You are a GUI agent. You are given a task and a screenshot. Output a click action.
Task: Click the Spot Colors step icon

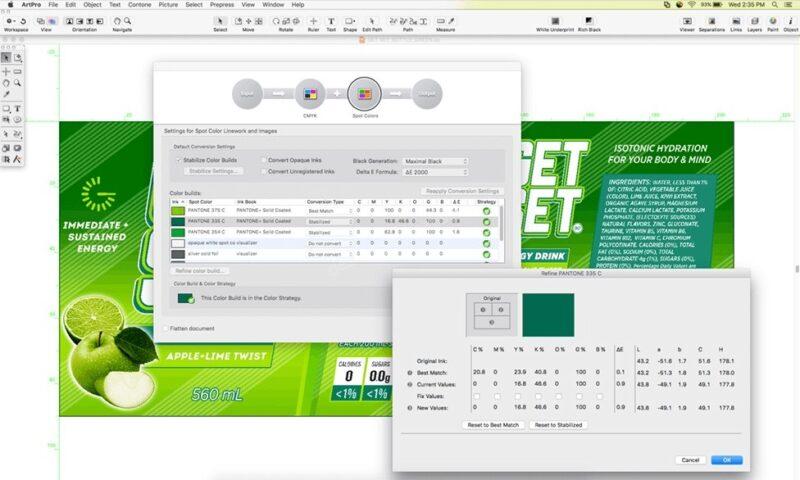[x=364, y=94]
